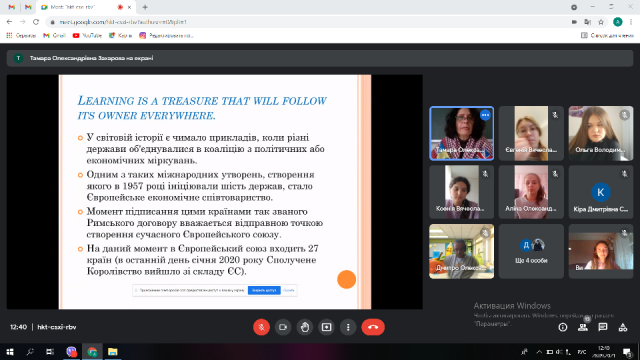Screen dimensions: 640x360
Task: Select Кіра Дмитрівна's avatar tile
Action: (x=600, y=192)
